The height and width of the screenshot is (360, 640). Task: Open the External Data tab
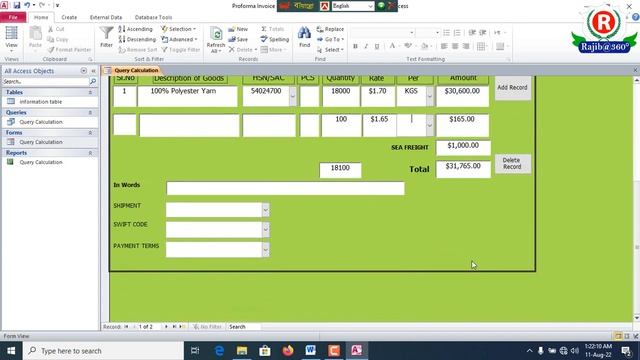click(106, 17)
